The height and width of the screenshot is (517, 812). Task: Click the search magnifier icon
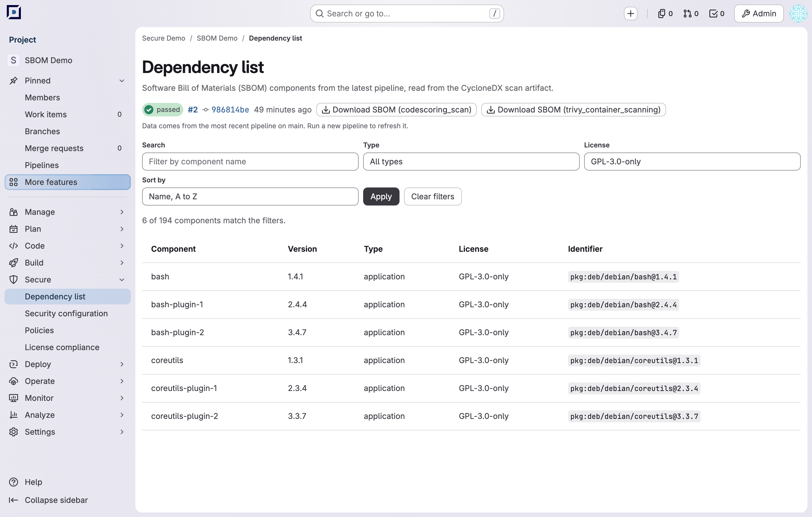tap(319, 14)
